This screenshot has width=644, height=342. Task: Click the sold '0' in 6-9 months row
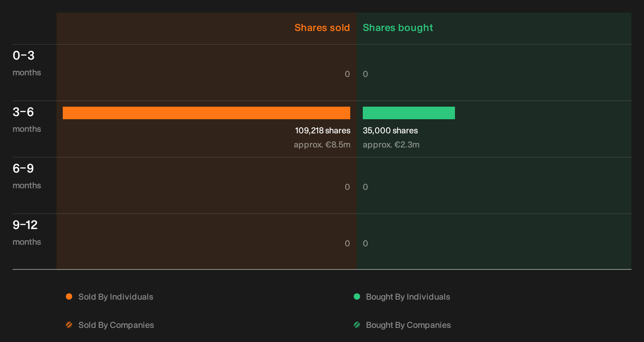pos(347,187)
